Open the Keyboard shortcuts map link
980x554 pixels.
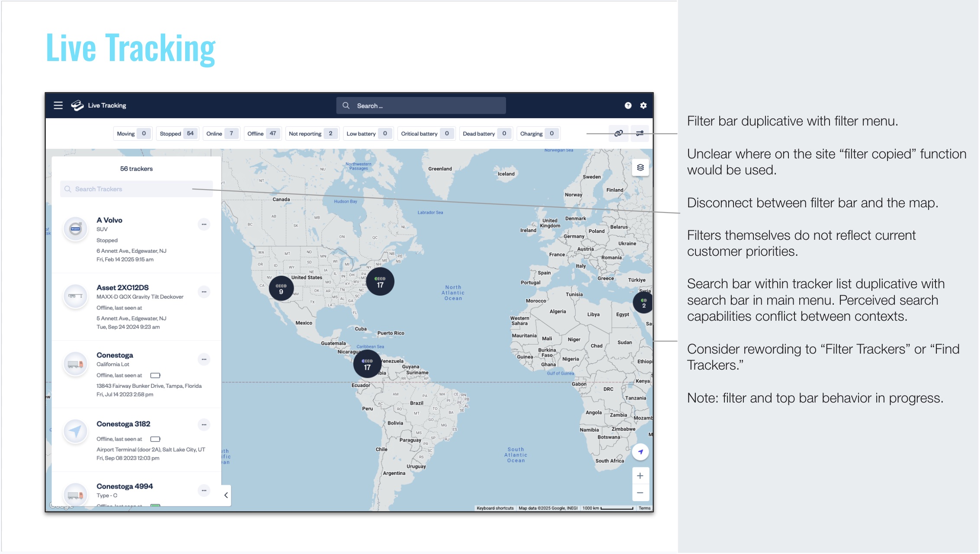coord(495,508)
